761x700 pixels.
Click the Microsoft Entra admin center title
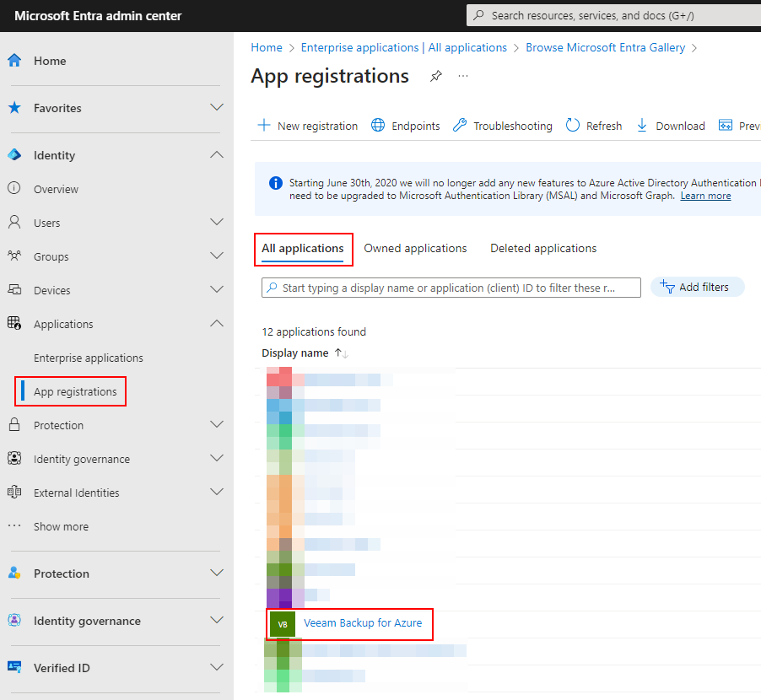98,16
